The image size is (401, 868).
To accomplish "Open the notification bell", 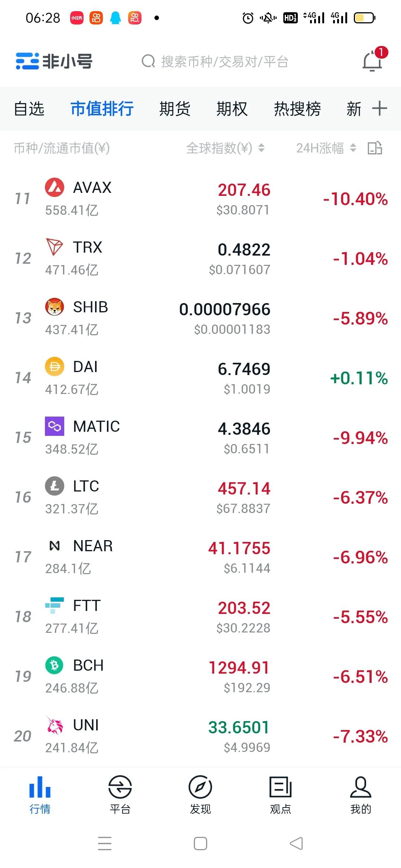I will click(372, 61).
